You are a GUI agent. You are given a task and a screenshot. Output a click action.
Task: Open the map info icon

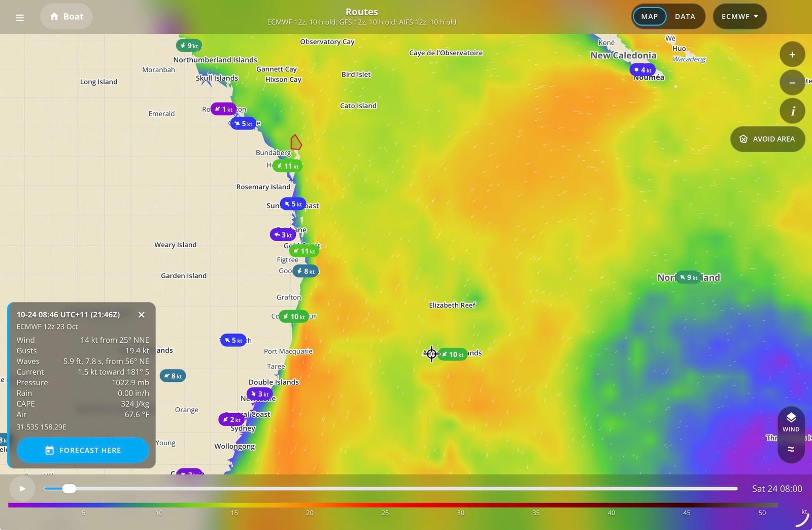[792, 111]
